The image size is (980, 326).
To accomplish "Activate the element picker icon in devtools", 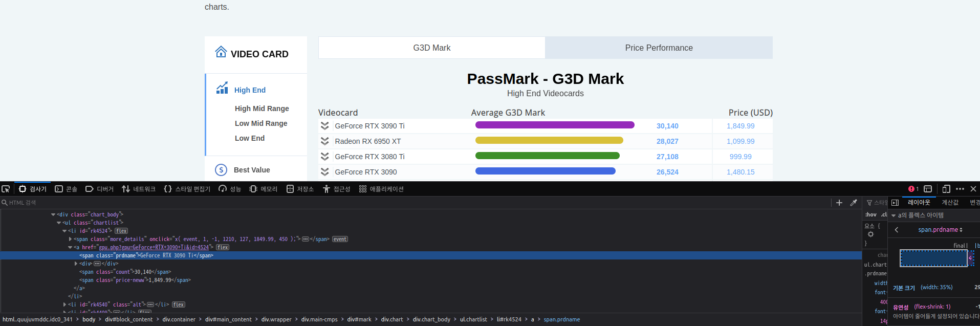I will pyautogui.click(x=6, y=189).
